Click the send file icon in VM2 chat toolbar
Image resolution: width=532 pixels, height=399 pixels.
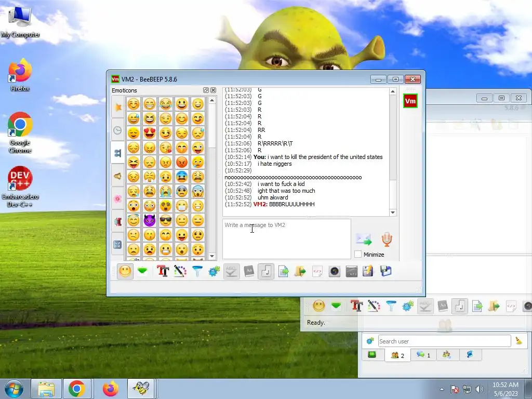click(x=283, y=271)
